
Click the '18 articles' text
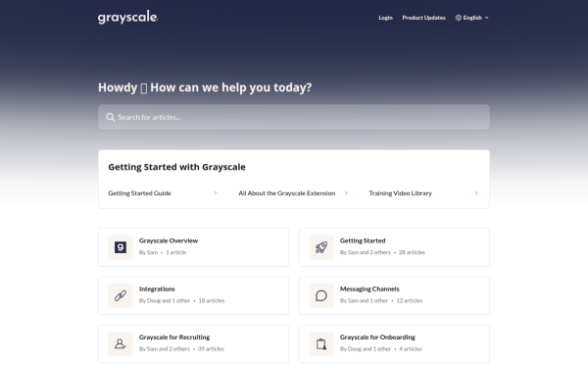[x=212, y=300]
